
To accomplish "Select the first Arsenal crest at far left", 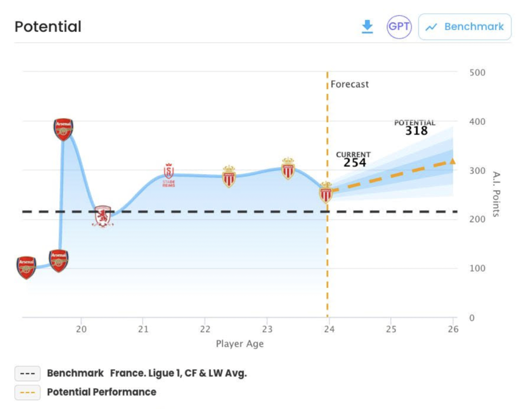I will click(26, 267).
